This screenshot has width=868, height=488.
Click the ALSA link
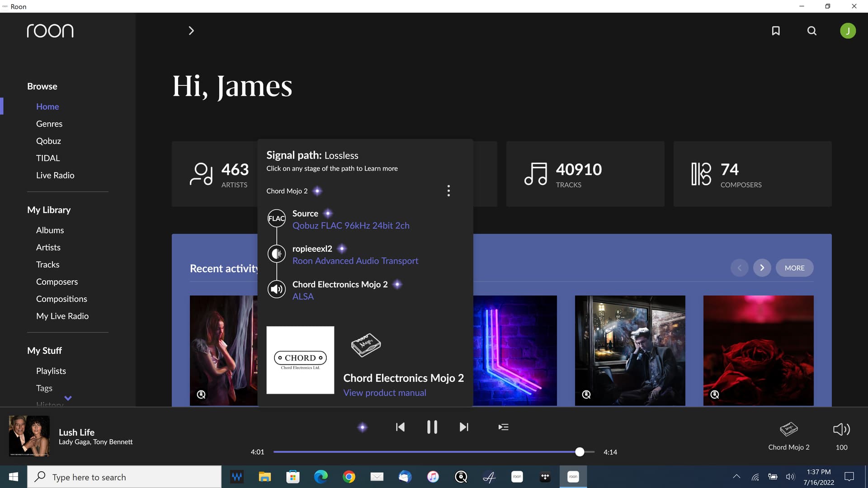click(303, 296)
